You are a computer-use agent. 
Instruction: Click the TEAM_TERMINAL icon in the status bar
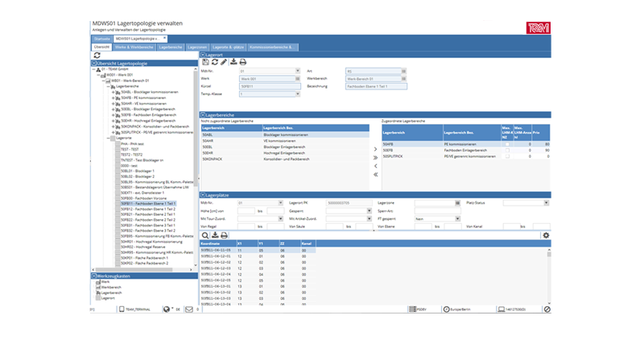pos(122,309)
